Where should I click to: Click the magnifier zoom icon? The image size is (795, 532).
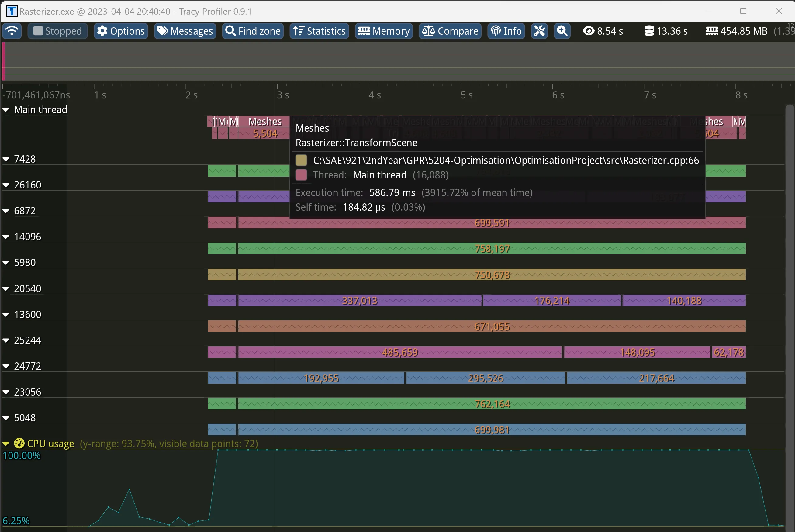(x=561, y=31)
